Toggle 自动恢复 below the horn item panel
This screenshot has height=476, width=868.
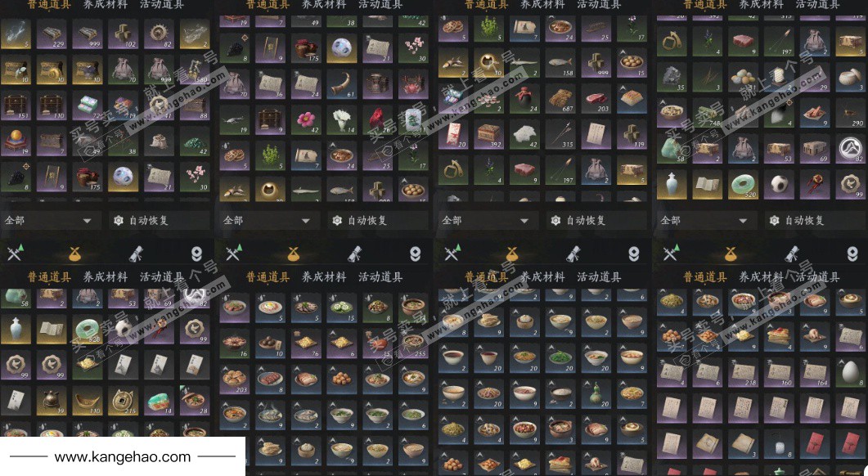pyautogui.click(x=379, y=220)
